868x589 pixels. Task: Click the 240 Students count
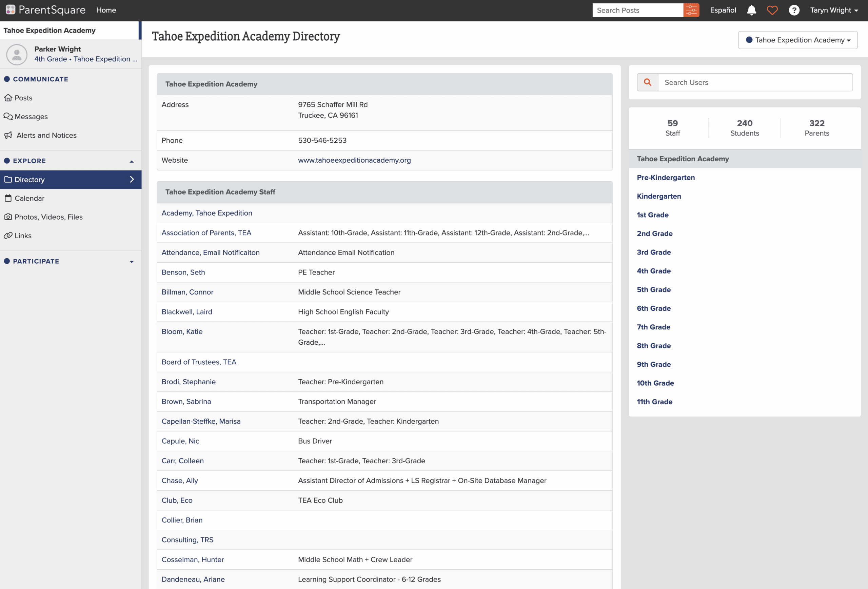pos(744,128)
